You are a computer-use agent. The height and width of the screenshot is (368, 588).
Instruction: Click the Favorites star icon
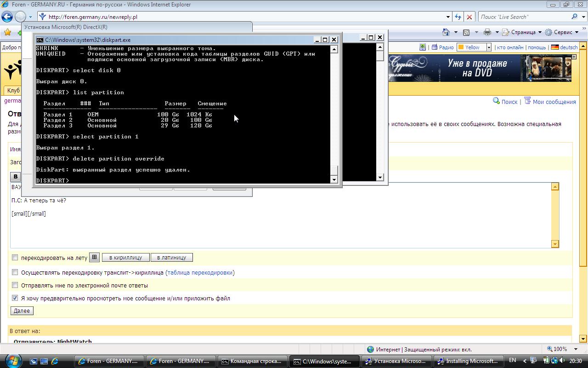pyautogui.click(x=7, y=32)
